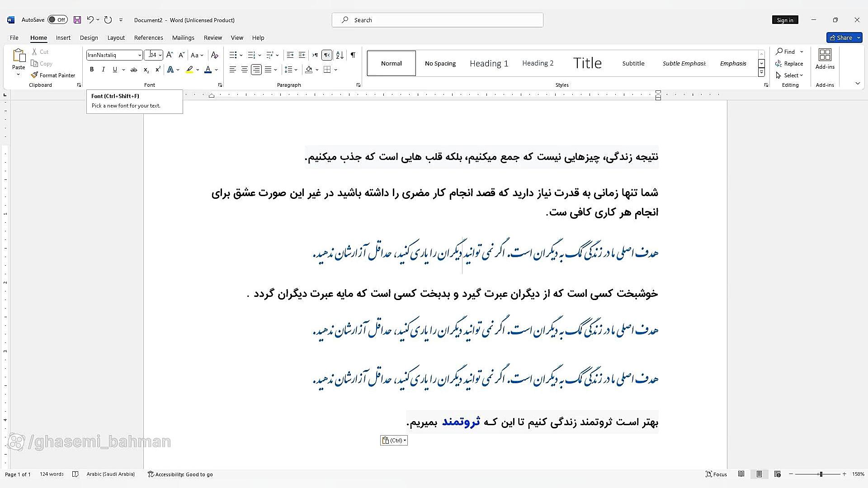Sort the paragraphs with the A-Z icon
Image resolution: width=868 pixels, height=488 pixels.
pos(340,55)
